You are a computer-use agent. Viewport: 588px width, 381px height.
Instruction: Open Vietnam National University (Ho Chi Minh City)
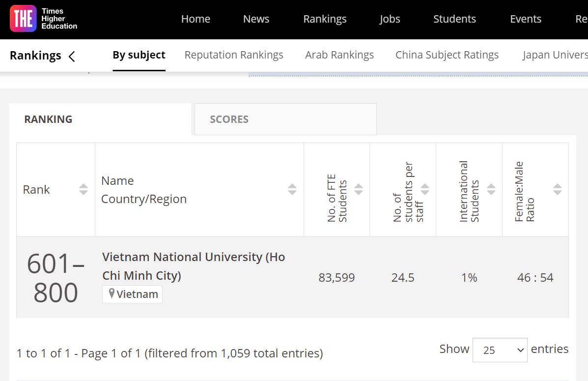194,266
